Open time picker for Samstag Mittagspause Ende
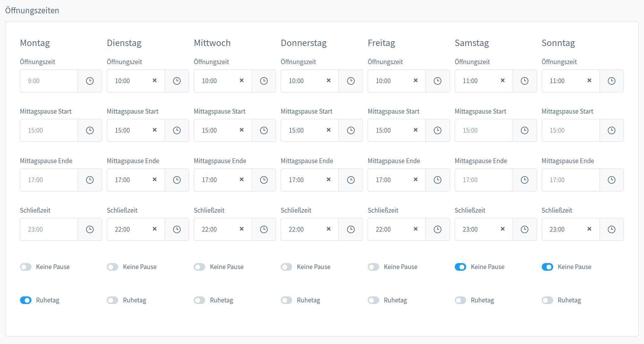 (525, 180)
